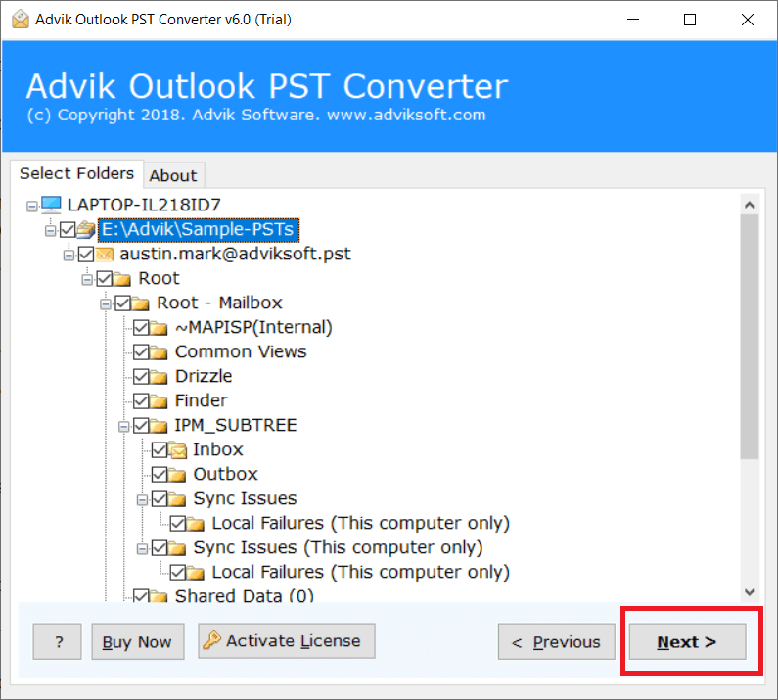Screen dimensions: 778x700
Task: Click the folder icon beside IPM_SUBTREE
Action: tap(159, 426)
